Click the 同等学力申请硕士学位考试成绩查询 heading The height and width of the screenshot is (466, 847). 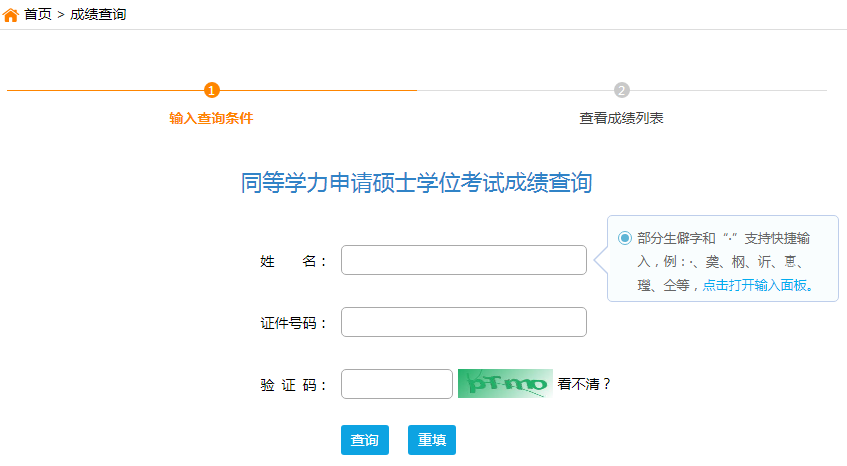416,183
